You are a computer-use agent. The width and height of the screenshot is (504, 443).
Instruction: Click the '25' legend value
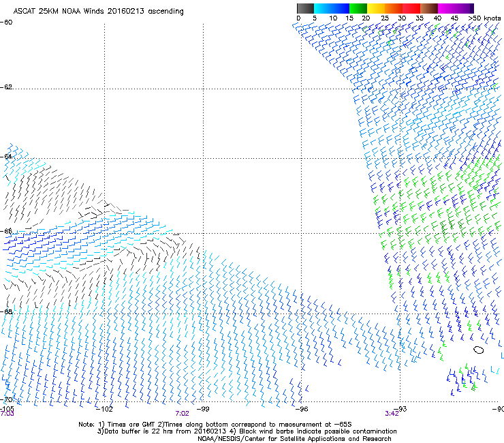tap(385, 18)
